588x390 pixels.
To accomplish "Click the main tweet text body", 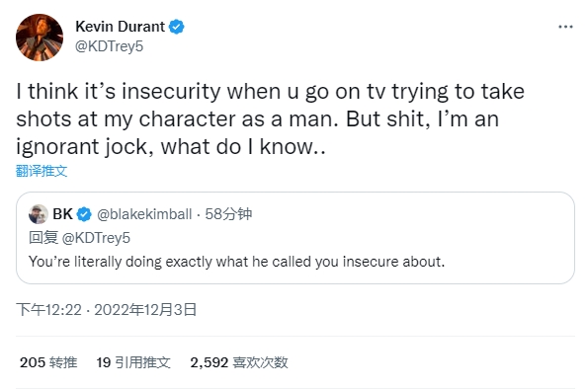I will coord(270,119).
